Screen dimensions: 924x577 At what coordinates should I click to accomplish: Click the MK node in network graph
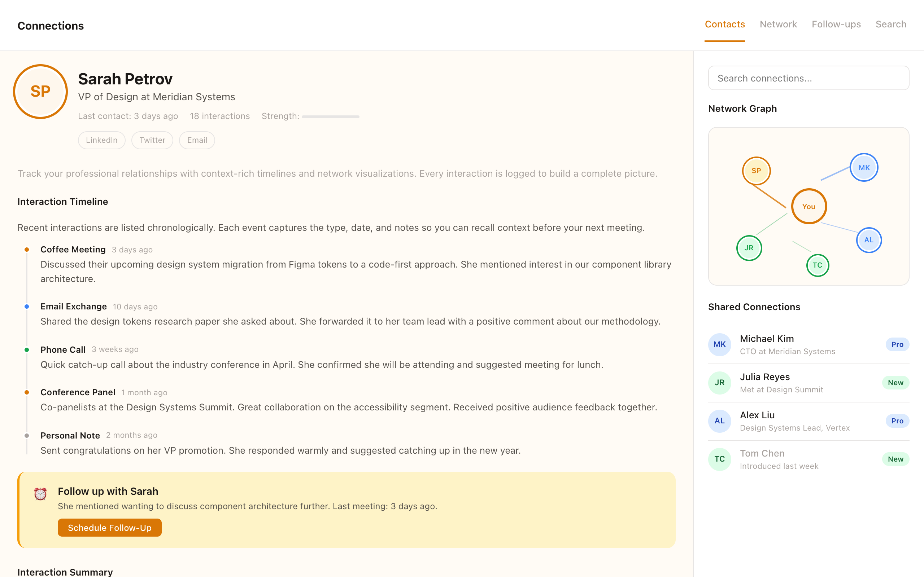[864, 168]
